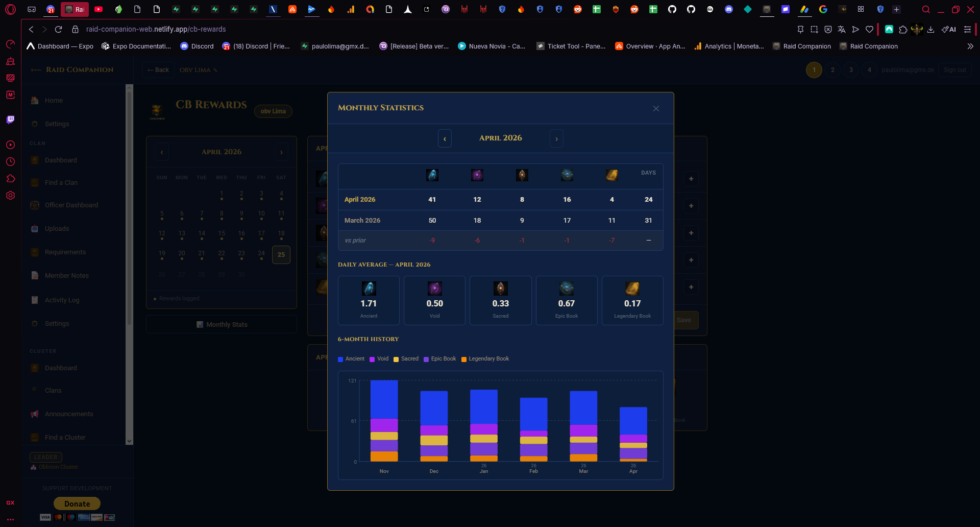The width and height of the screenshot is (980, 527).
Task: Click the Donate button
Action: 77,504
